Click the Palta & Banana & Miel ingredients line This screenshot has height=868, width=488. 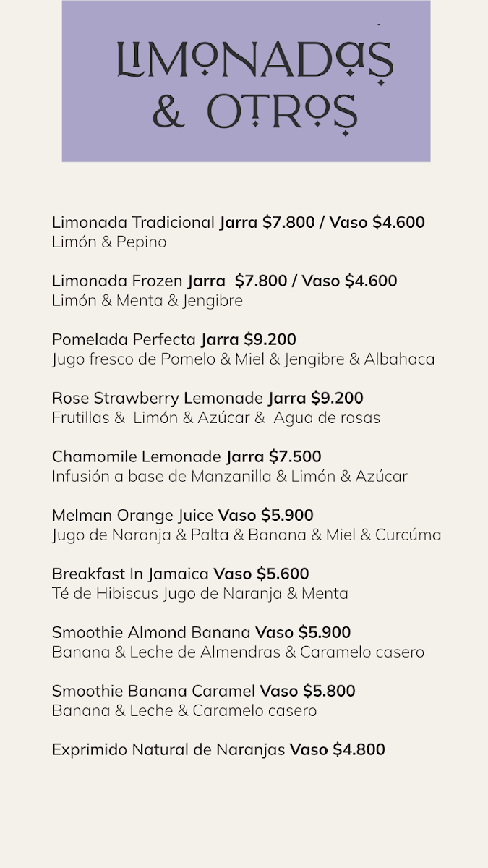[x=247, y=535]
